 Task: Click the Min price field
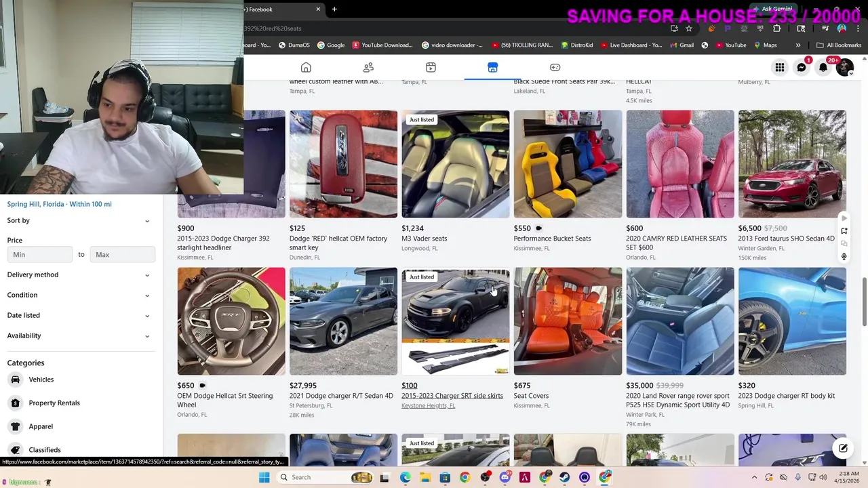click(x=40, y=254)
